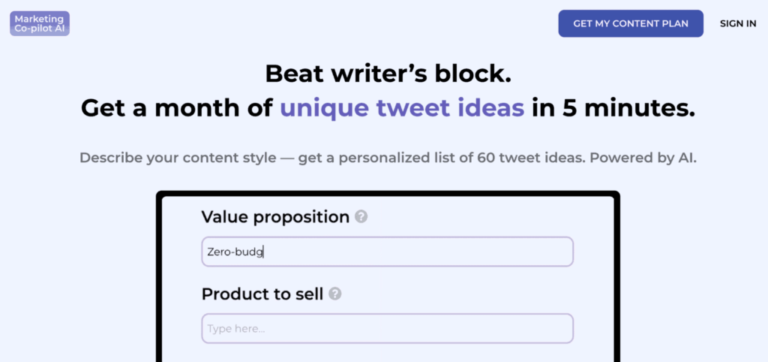Click the purple "unique tweet ideas" text
Screen dimensions: 768x362
tap(402, 108)
